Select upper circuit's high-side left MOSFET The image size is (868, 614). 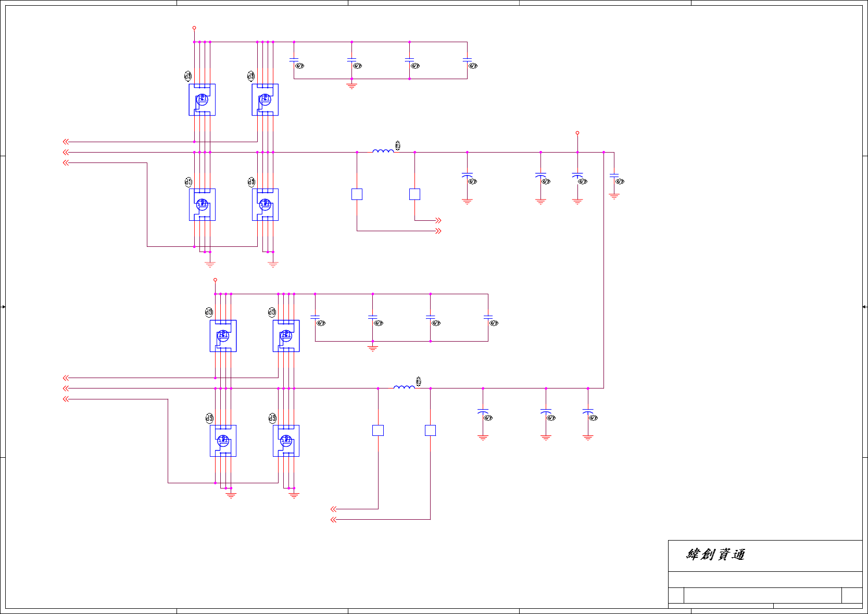point(202,99)
